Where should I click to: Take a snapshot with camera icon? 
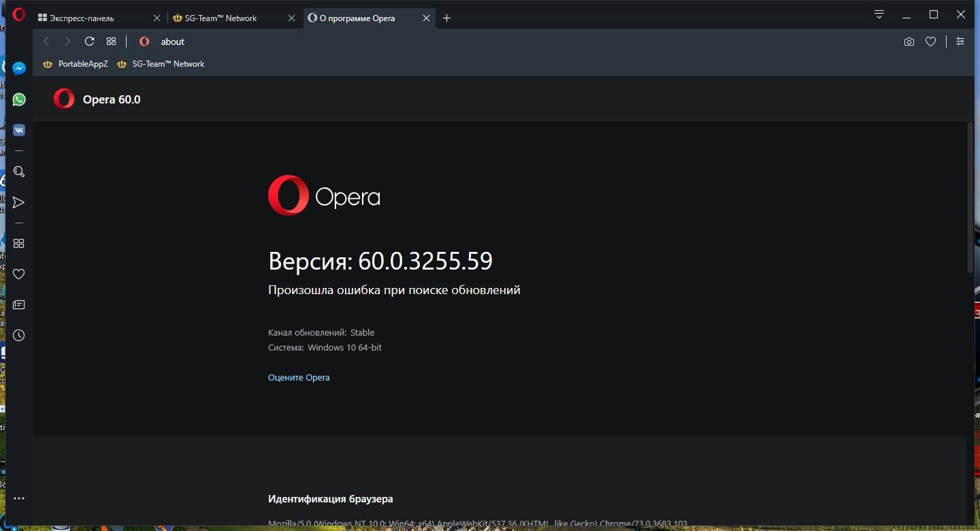(909, 42)
